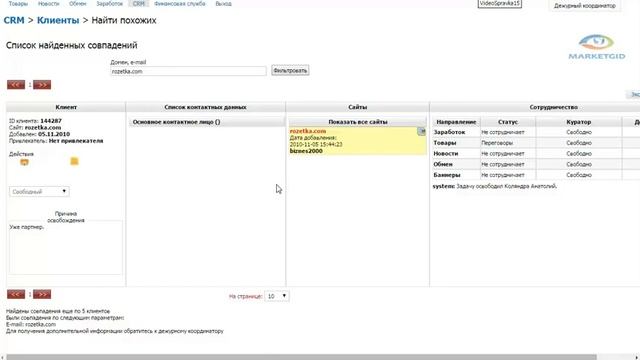Go to the Обмен top menu
640x360 pixels.
pyautogui.click(x=78, y=4)
